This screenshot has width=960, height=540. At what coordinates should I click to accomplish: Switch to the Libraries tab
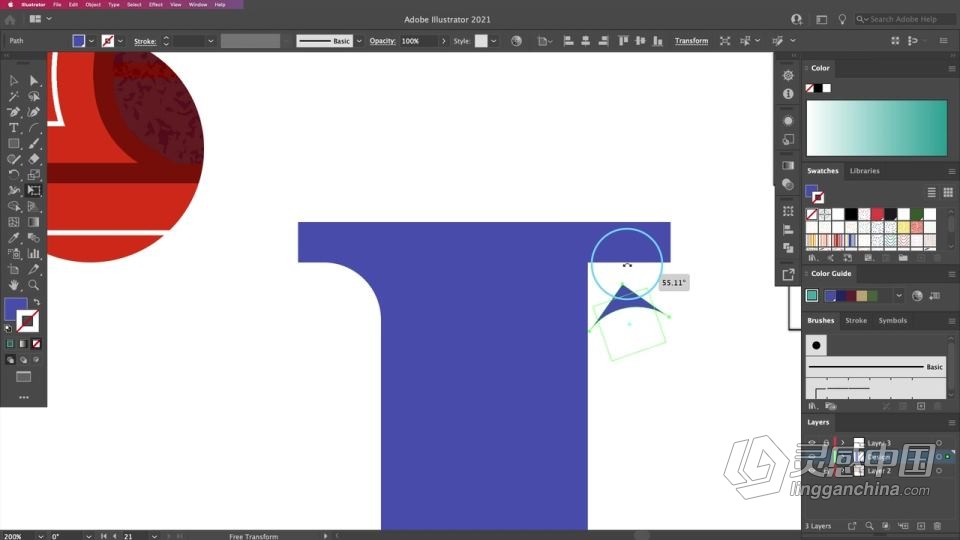(x=864, y=171)
